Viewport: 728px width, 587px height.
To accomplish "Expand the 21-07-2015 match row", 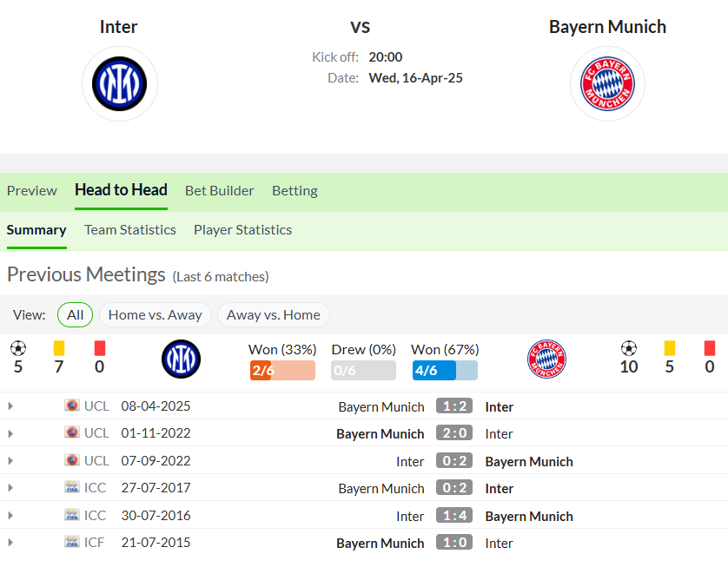I will click(10, 542).
